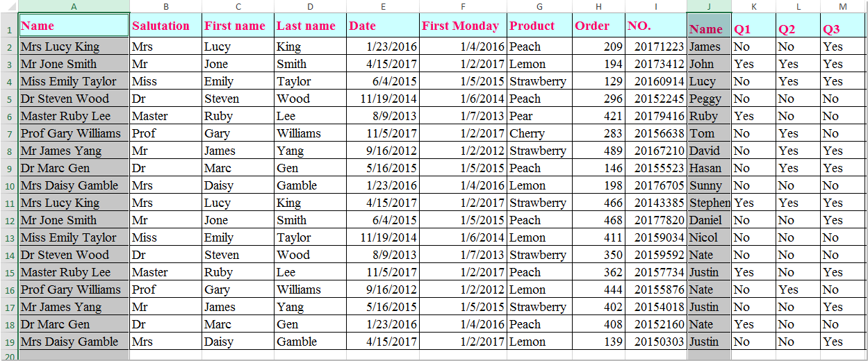This screenshot has height=361, width=868.
Task: Click the "Order" header cell
Action: click(x=598, y=26)
